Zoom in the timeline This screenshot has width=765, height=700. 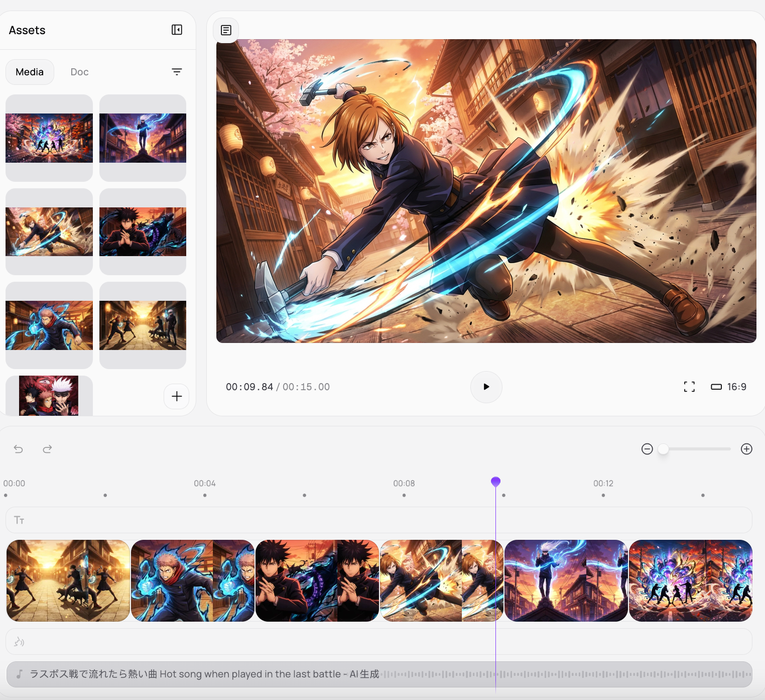click(x=746, y=449)
